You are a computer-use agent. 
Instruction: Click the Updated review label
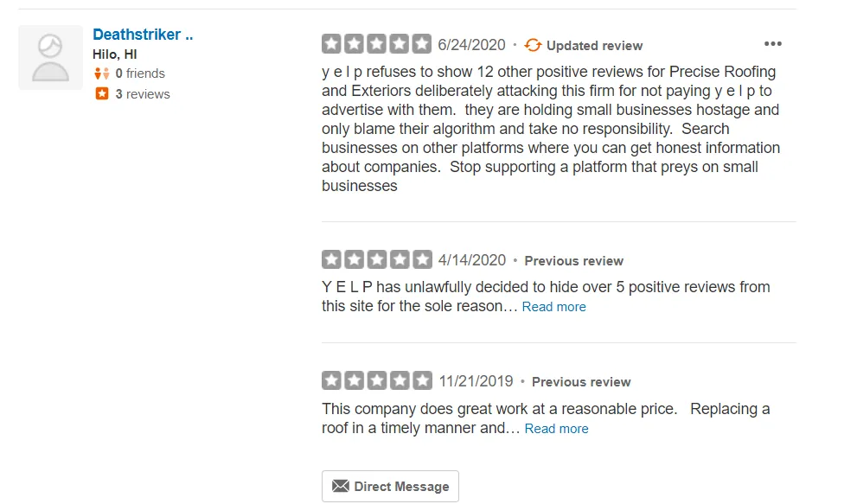[594, 46]
